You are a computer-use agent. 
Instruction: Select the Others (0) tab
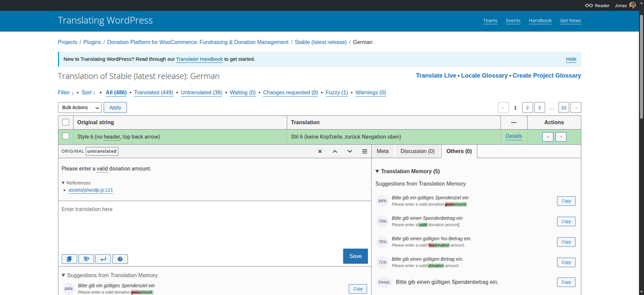pyautogui.click(x=458, y=151)
